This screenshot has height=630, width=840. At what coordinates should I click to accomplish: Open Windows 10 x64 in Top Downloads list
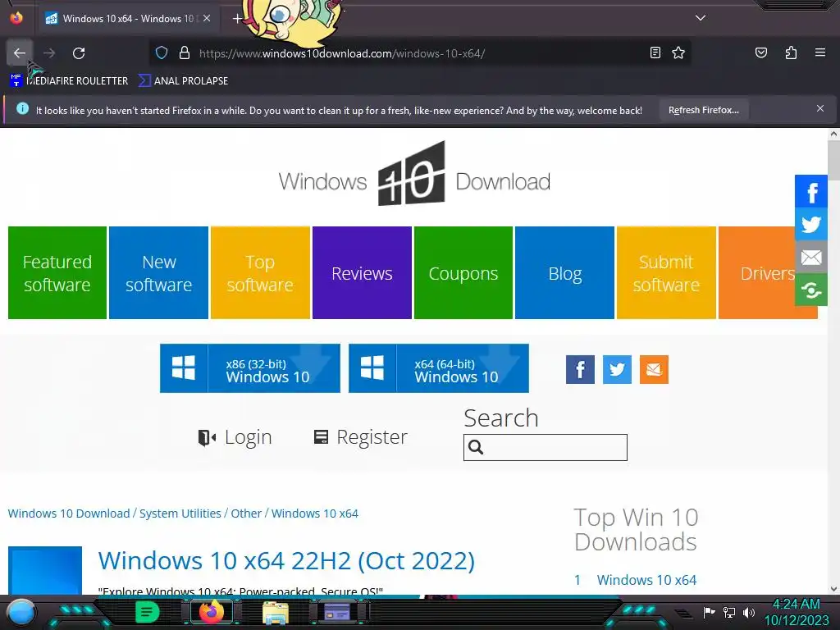tap(646, 580)
